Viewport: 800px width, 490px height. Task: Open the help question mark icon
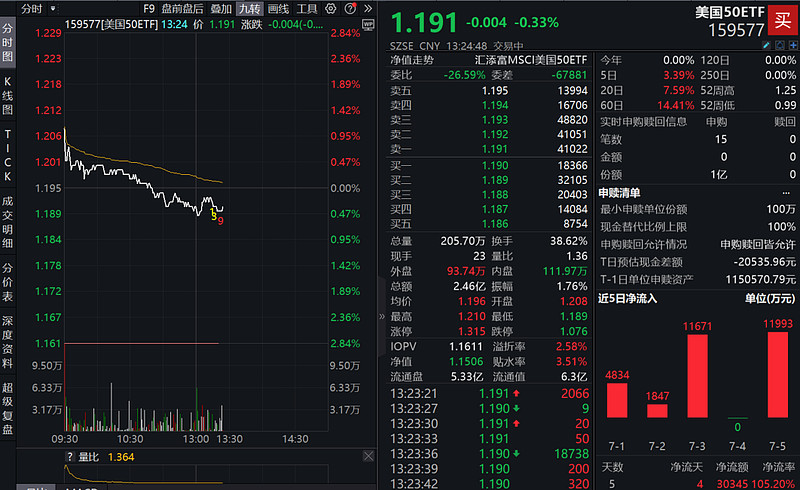(x=350, y=9)
